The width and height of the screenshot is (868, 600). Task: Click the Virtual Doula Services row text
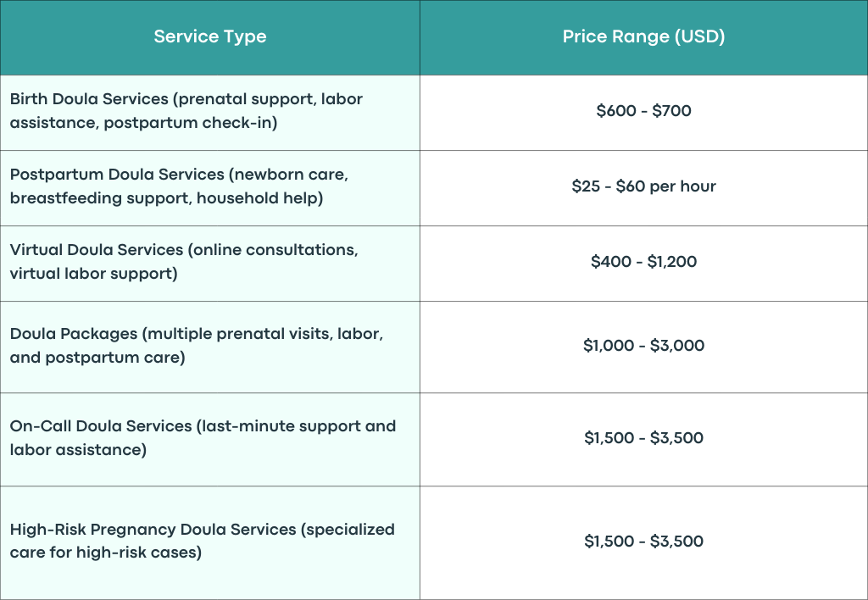184,261
